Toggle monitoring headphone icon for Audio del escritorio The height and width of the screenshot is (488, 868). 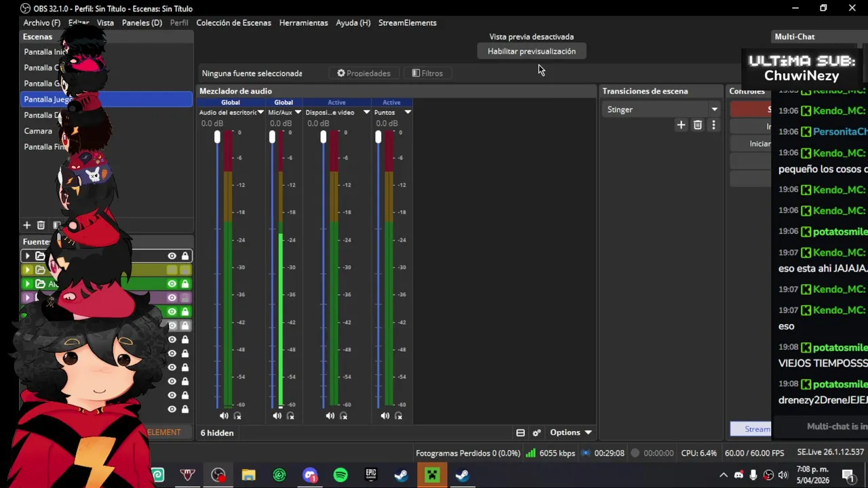click(237, 415)
